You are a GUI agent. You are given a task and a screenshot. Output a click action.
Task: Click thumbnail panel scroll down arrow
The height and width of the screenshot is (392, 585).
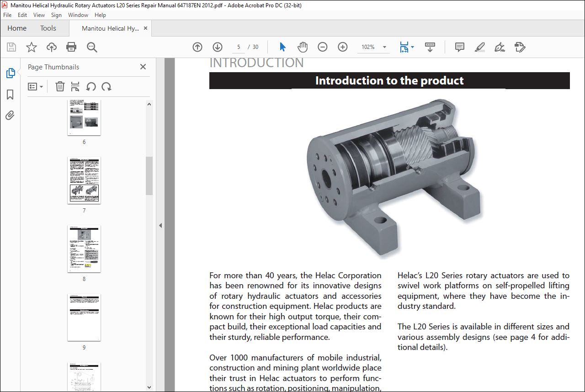point(149,387)
